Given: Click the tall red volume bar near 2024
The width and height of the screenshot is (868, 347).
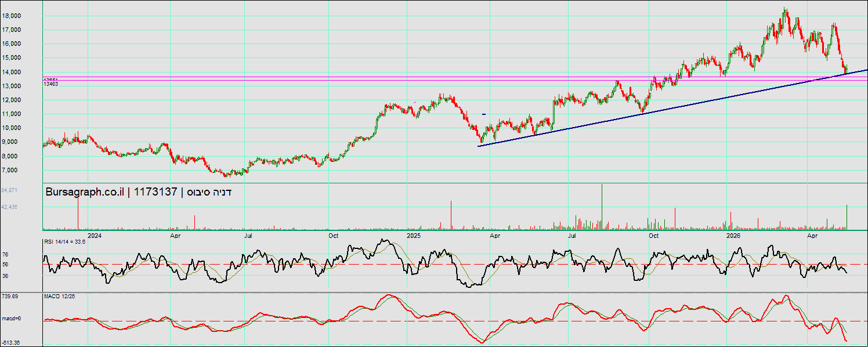Looking at the screenshot, I should (x=78, y=214).
